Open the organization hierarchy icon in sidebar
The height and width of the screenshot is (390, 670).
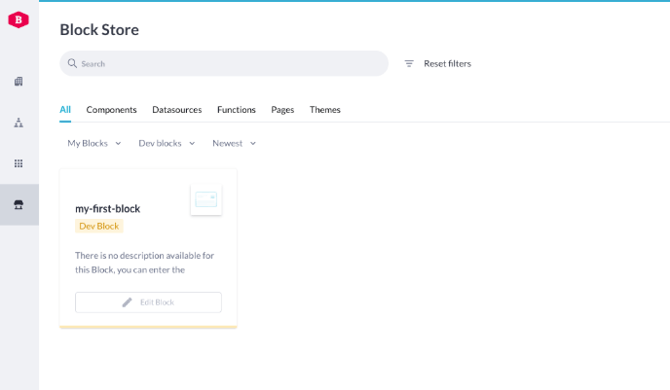click(18, 123)
